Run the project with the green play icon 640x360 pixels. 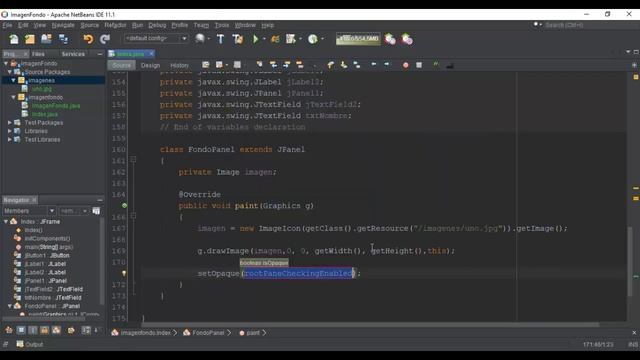click(256, 39)
